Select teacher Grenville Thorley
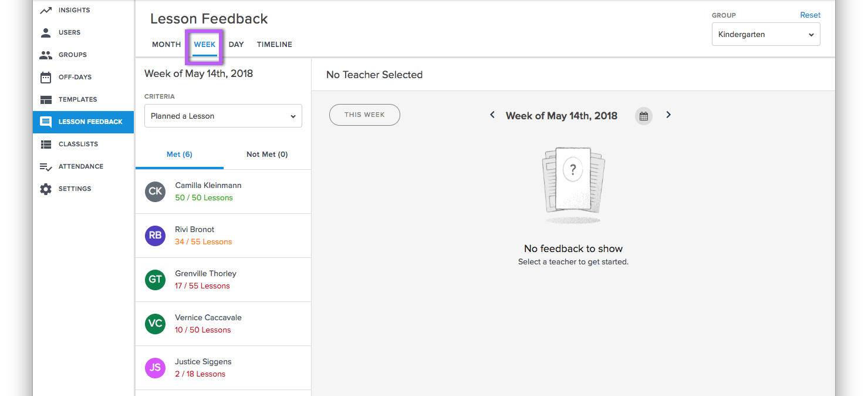Image resolution: width=868 pixels, height=396 pixels. tap(223, 280)
